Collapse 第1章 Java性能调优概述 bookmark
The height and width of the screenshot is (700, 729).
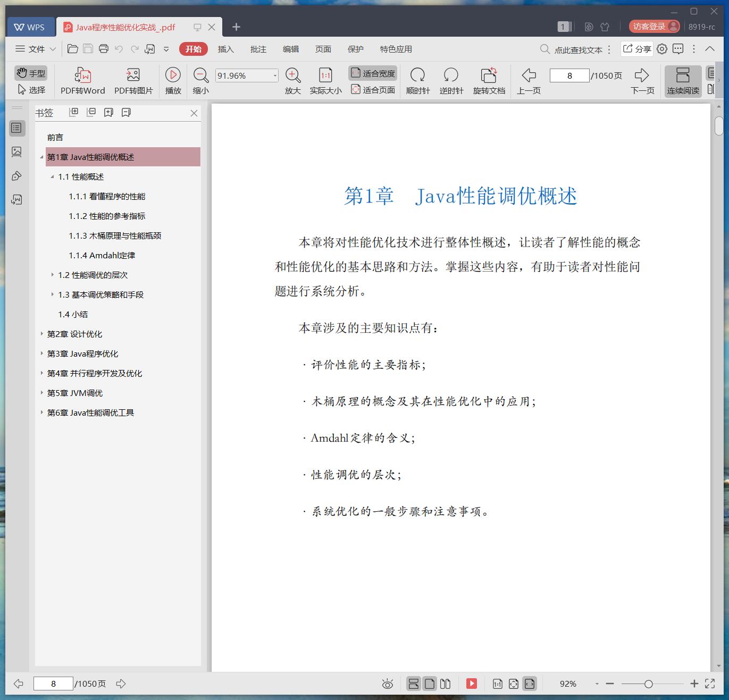coord(41,157)
